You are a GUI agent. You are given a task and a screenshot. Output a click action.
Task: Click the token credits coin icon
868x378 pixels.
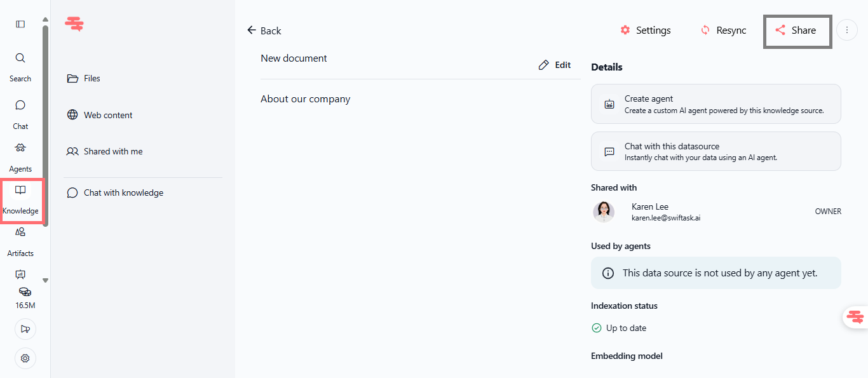[25, 292]
